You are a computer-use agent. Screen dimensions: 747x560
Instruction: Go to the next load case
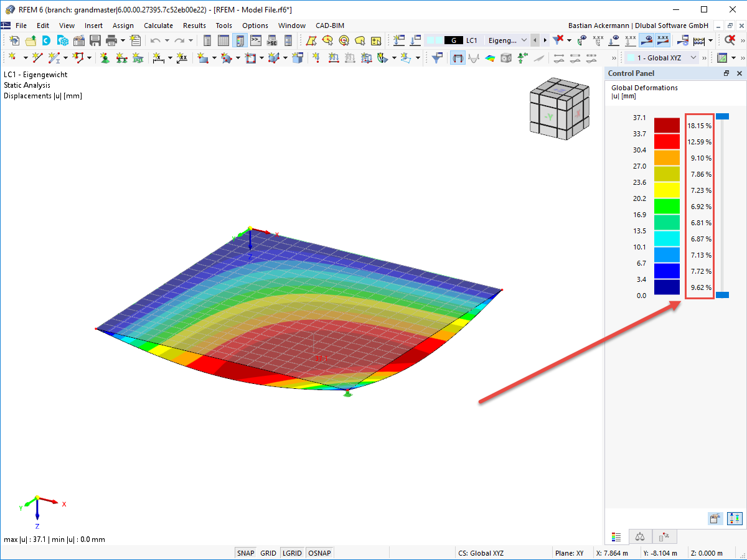(x=545, y=40)
